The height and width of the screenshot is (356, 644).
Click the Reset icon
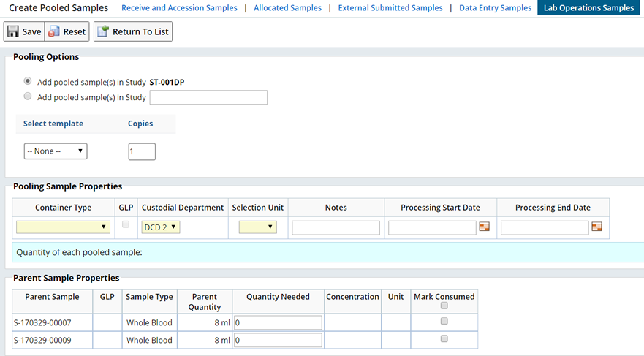pos(54,31)
